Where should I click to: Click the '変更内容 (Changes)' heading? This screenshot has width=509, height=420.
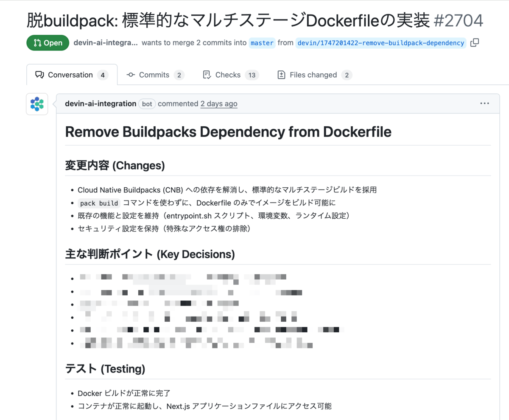pyautogui.click(x=115, y=165)
